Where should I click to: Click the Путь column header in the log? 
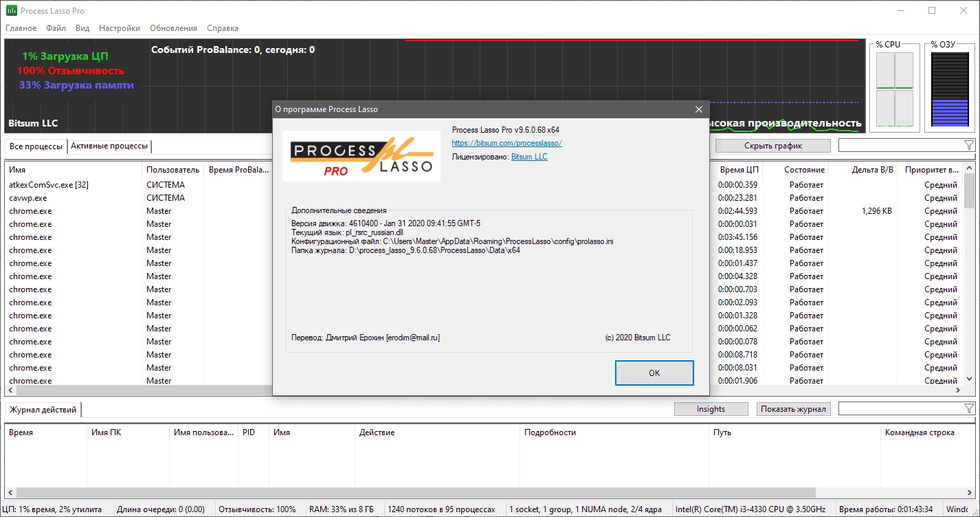[794, 432]
